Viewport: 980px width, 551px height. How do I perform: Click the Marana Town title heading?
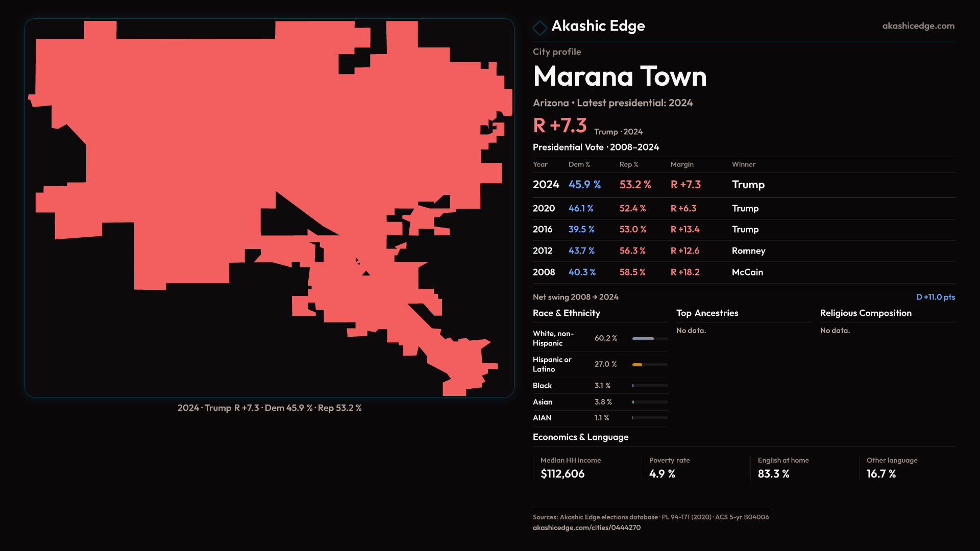tap(620, 77)
